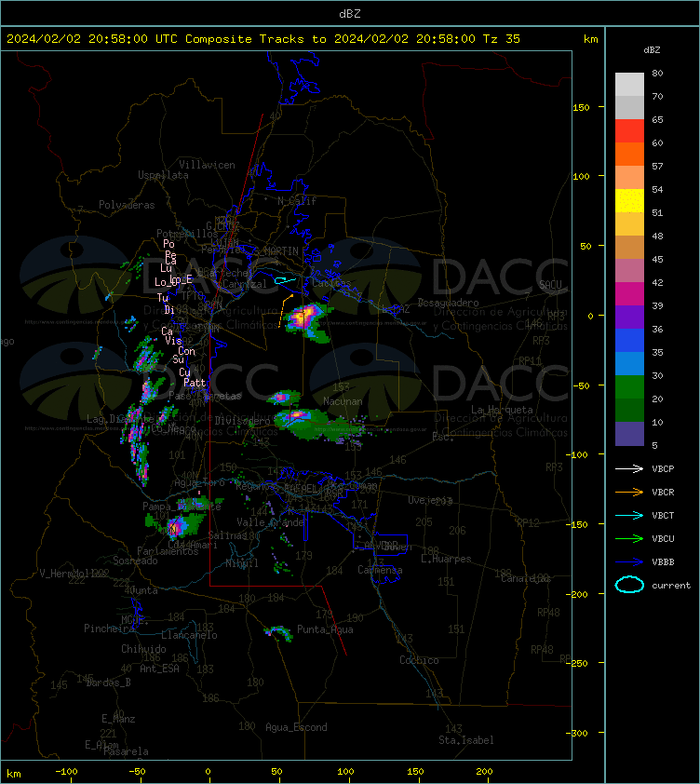Click the Nacunan map label

click(343, 401)
